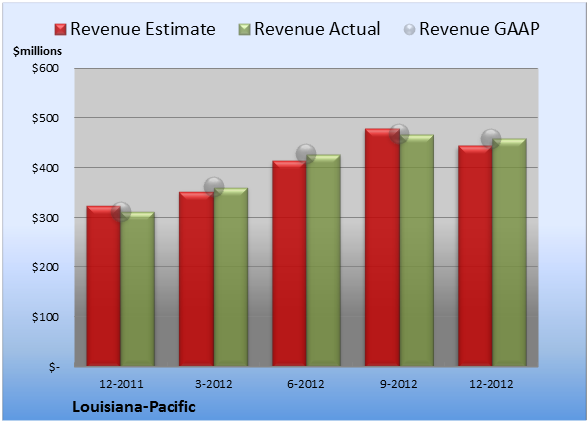The image size is (588, 422).
Task: Click the GAAP marker above 9-2012
Action: (399, 134)
